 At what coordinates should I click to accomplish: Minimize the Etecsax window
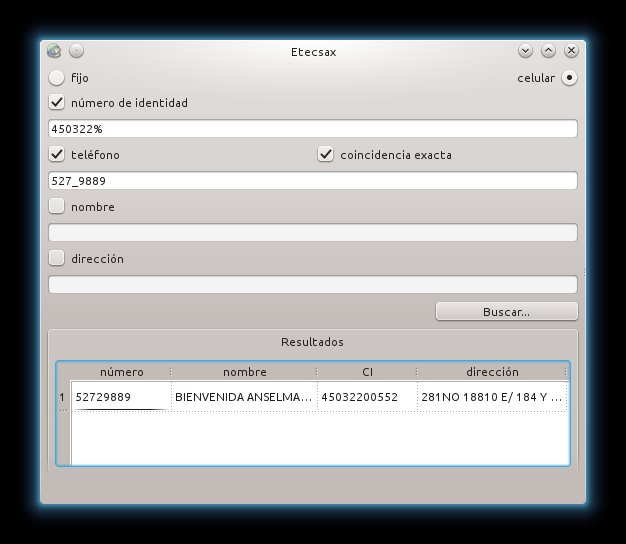(525, 51)
